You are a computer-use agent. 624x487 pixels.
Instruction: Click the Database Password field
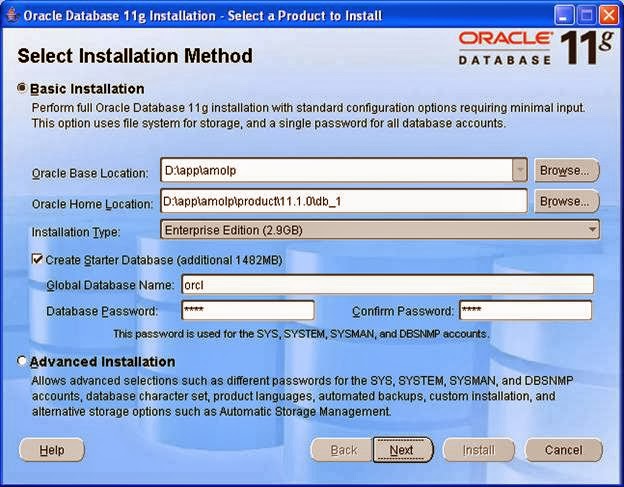coord(248,310)
